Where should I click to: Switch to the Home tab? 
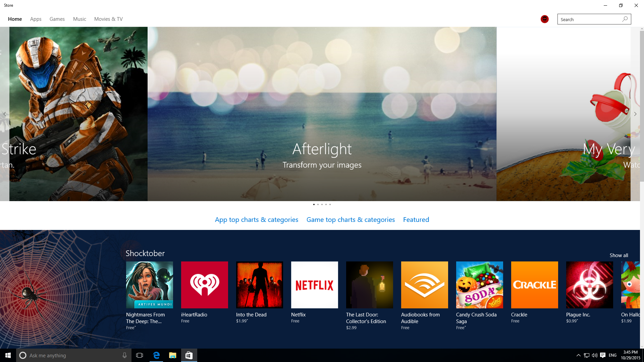[x=15, y=19]
